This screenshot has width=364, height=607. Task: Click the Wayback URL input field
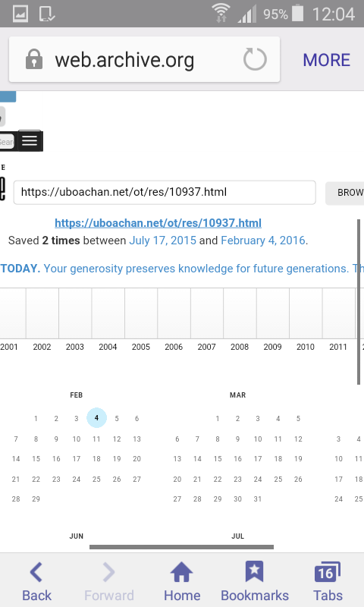click(165, 193)
